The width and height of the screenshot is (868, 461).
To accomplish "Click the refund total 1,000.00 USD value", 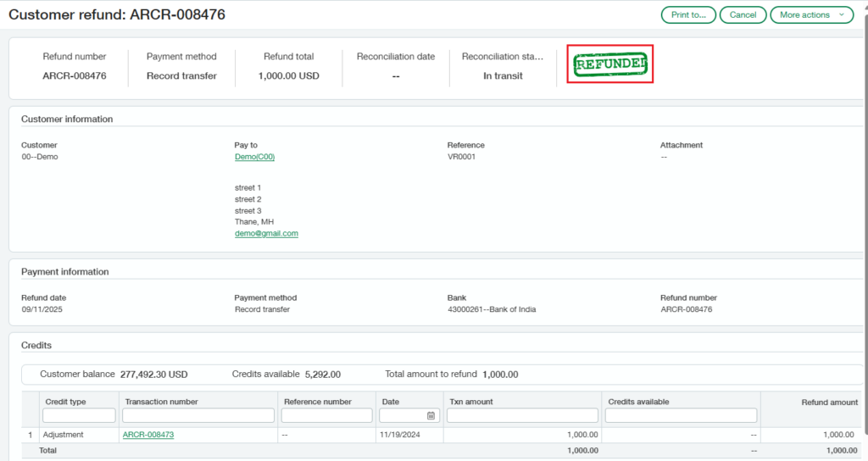I will point(288,75).
